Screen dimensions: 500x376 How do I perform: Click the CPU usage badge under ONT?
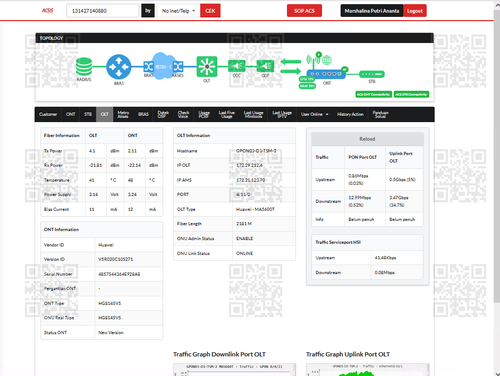[307, 79]
